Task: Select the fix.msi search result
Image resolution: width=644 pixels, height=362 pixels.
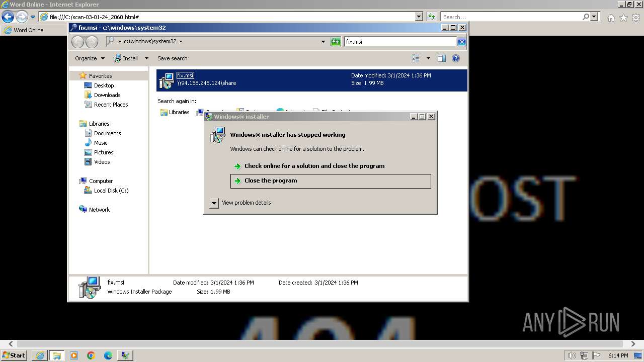Action: 312,80
